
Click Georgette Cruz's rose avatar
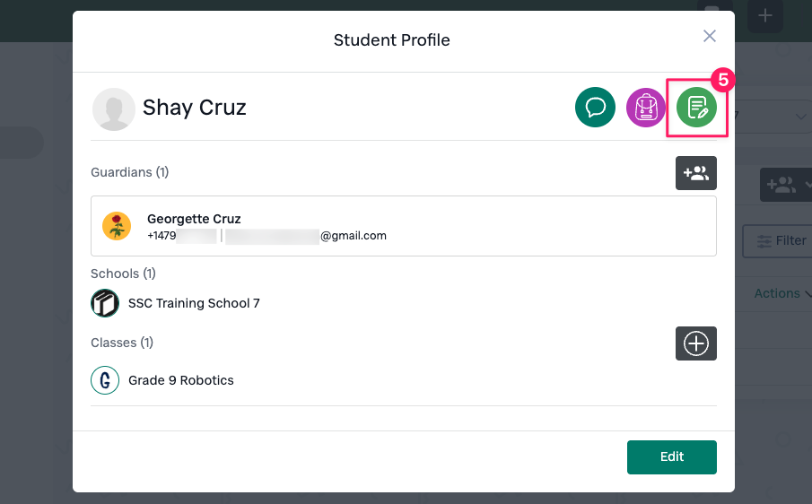pyautogui.click(x=117, y=226)
